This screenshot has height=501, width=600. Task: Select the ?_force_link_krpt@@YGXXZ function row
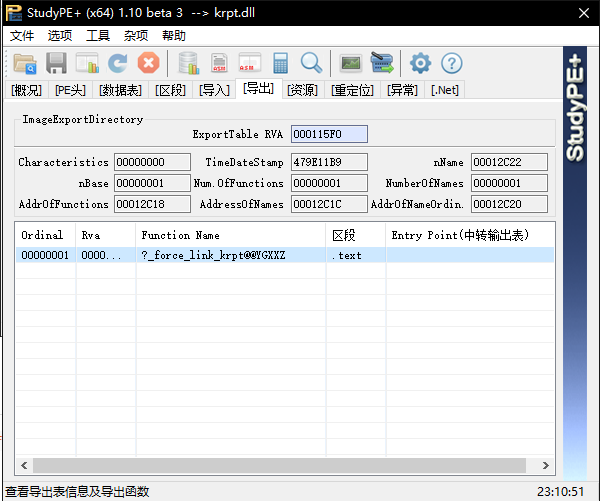click(x=285, y=255)
